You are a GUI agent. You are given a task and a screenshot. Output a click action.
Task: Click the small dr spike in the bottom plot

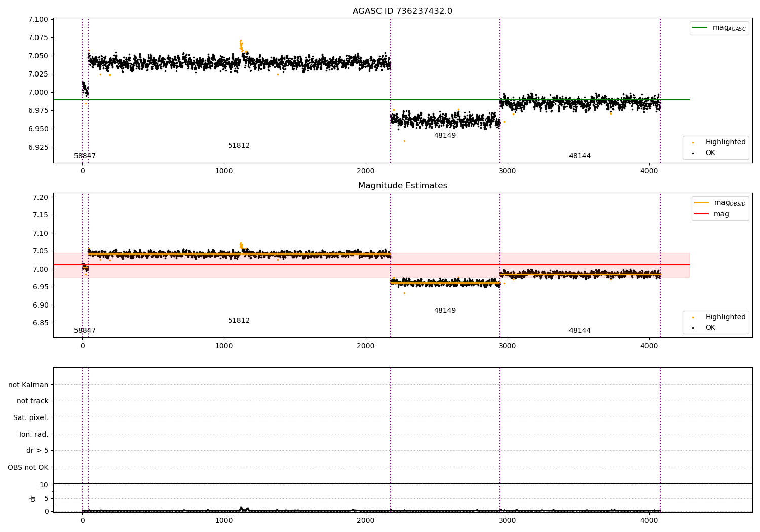241,508
